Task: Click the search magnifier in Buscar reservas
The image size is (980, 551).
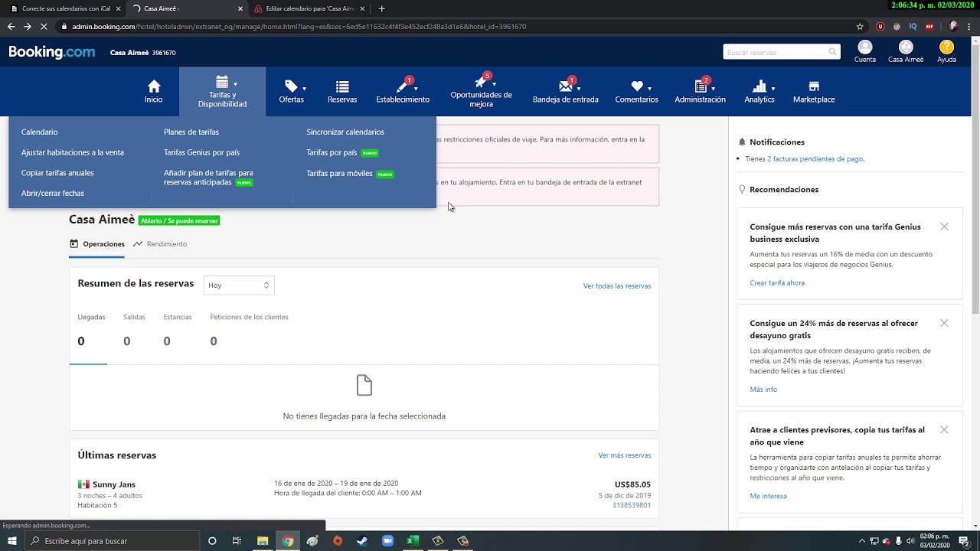Action: 832,52
